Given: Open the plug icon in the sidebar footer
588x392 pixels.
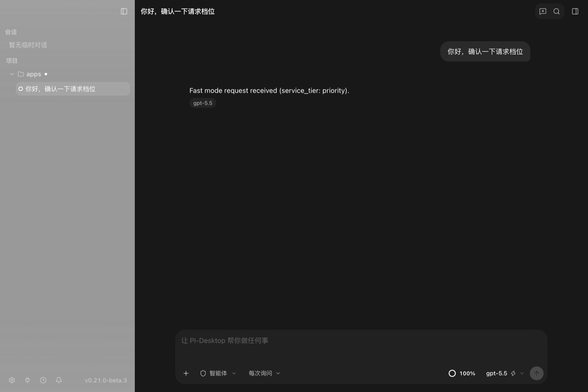Looking at the screenshot, I should click(27, 380).
